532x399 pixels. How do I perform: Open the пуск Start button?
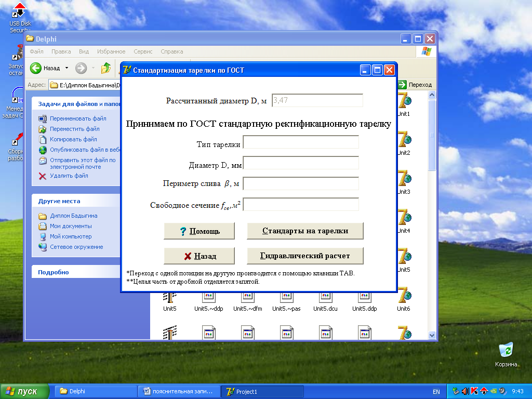[24, 392]
